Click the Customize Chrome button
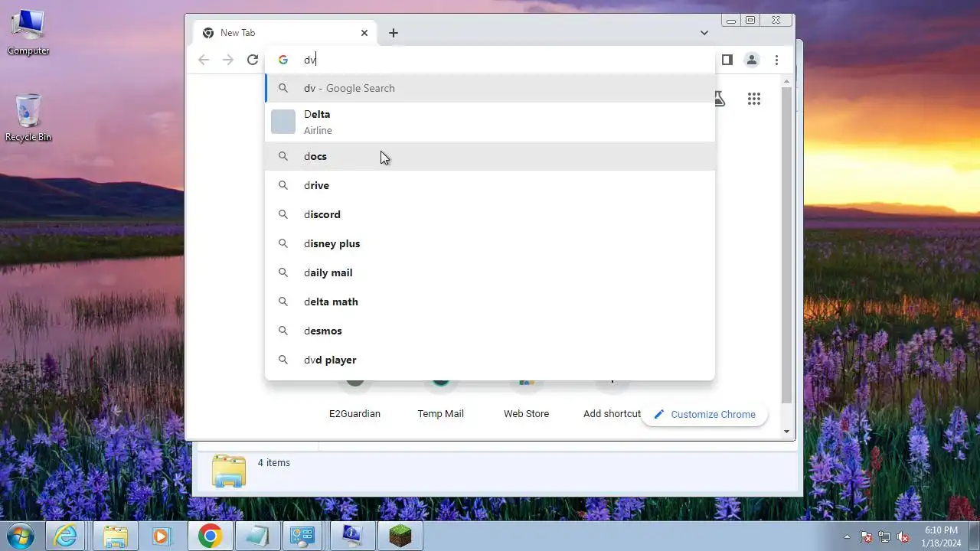Image resolution: width=980 pixels, height=551 pixels. [x=704, y=414]
